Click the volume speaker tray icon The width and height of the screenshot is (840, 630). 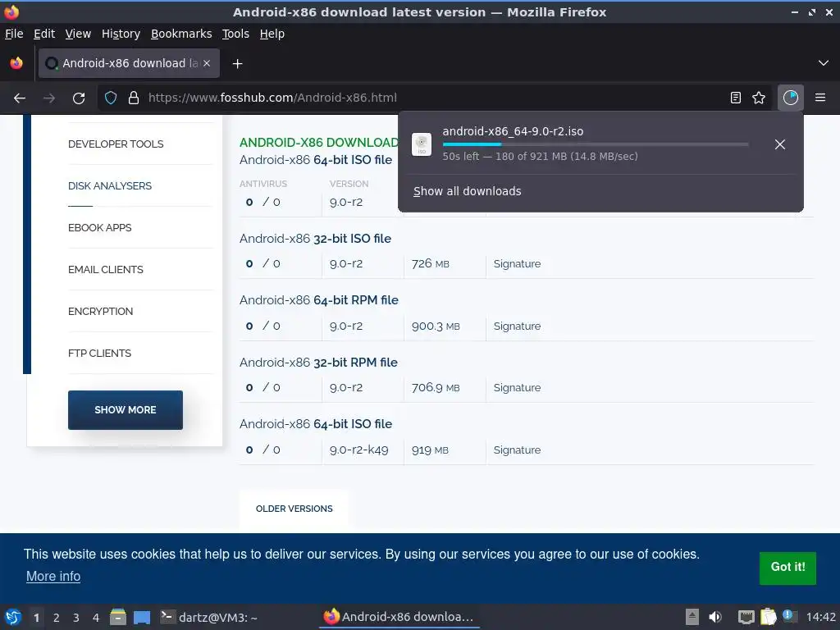click(715, 617)
